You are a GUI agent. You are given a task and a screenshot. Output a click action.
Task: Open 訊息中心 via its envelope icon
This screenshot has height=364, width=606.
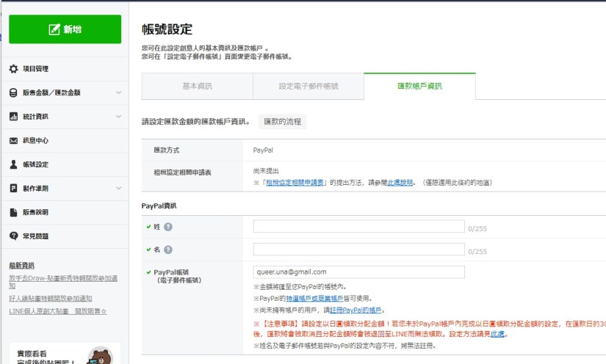tap(13, 141)
